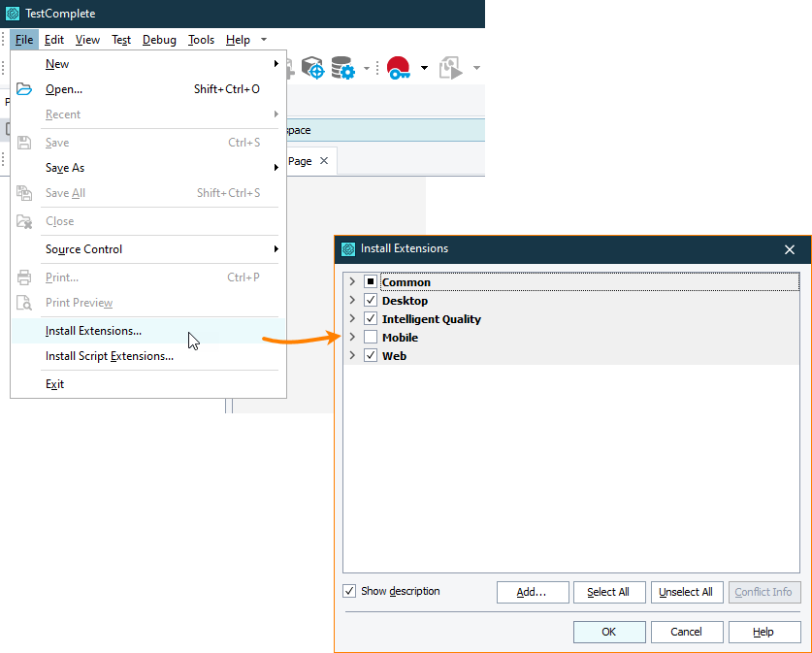Click the red key recording icon

pos(398,68)
